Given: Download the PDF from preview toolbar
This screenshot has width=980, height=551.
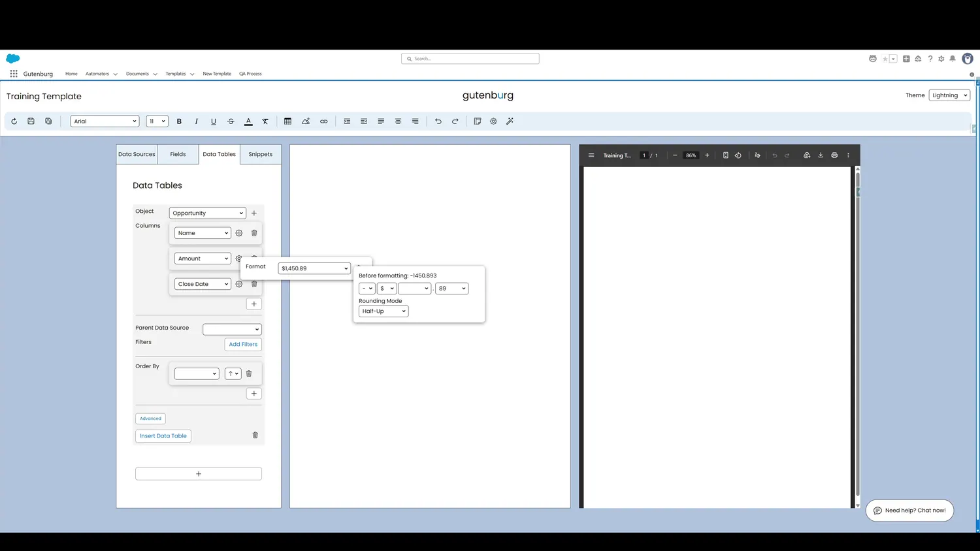Looking at the screenshot, I should click(821, 155).
